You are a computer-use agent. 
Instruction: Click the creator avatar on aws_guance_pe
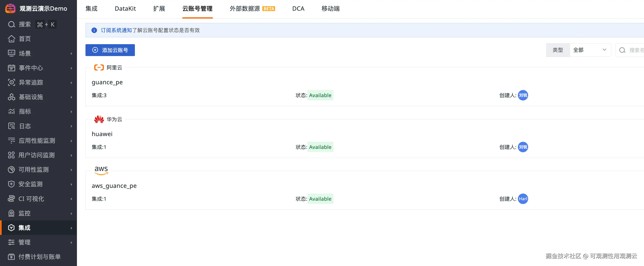tap(523, 199)
